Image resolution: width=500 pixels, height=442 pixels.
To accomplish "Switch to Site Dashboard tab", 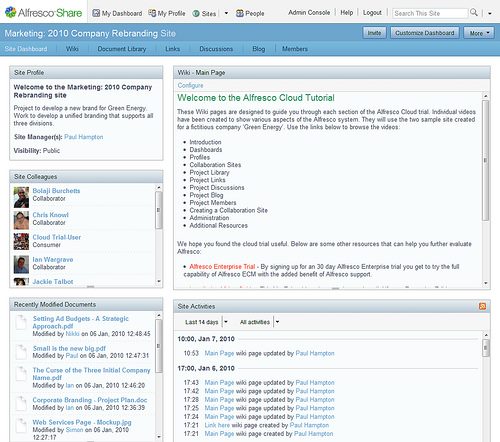I will (26, 49).
